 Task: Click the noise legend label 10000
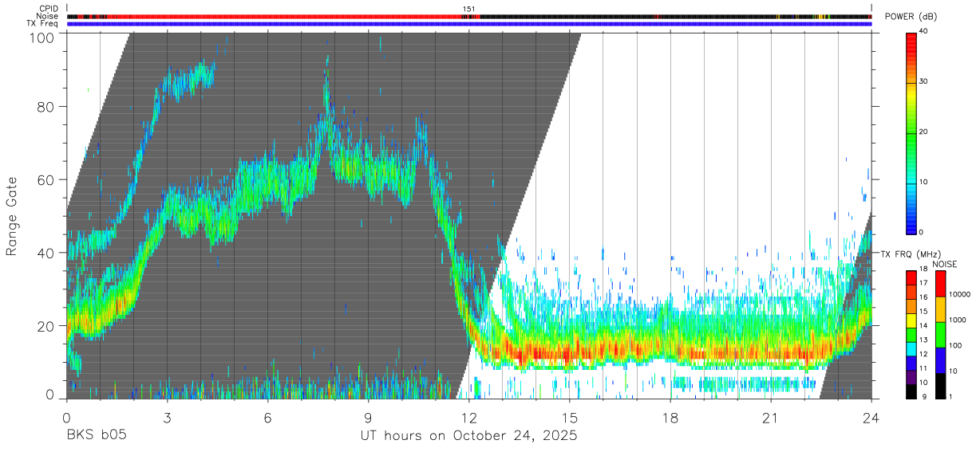coord(959,294)
